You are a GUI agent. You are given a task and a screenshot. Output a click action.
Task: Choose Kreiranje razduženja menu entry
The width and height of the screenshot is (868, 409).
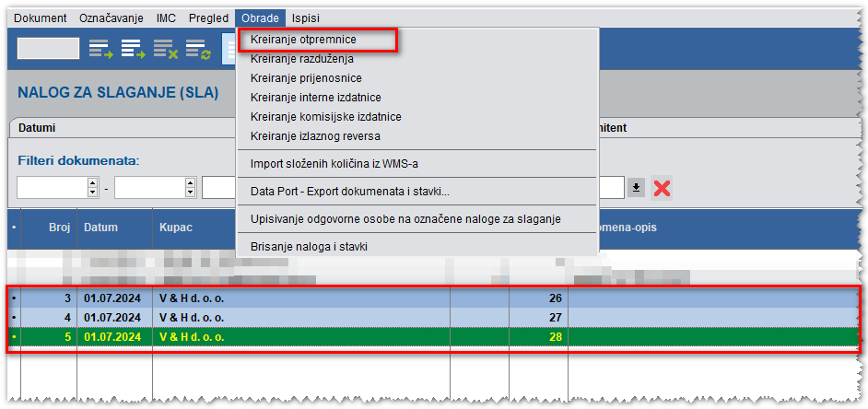(x=295, y=59)
